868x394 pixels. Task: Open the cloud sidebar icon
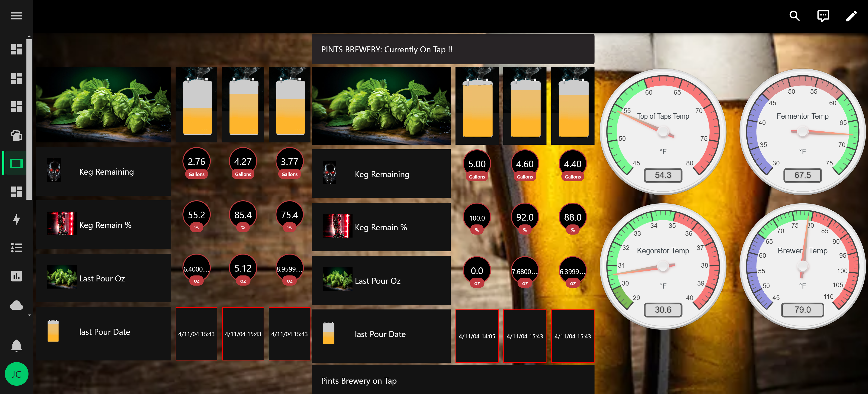[16, 305]
